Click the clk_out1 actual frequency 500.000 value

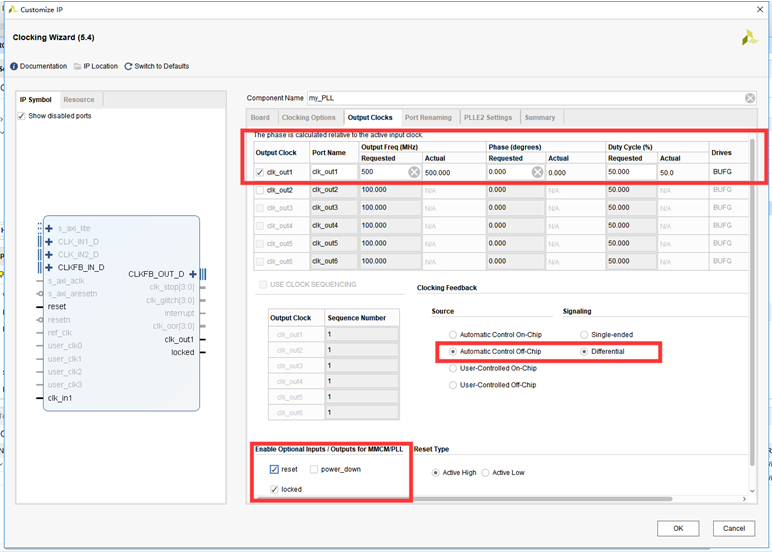pyautogui.click(x=438, y=173)
